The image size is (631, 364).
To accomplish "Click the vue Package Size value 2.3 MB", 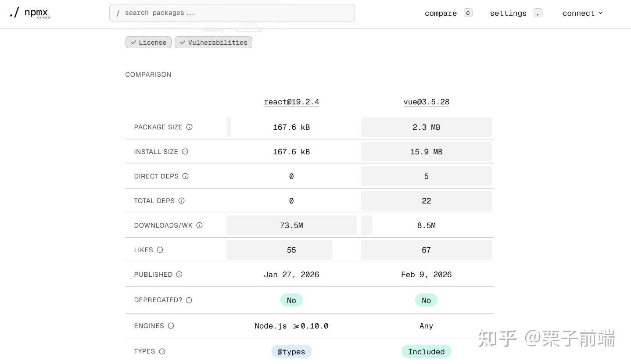I will [427, 127].
